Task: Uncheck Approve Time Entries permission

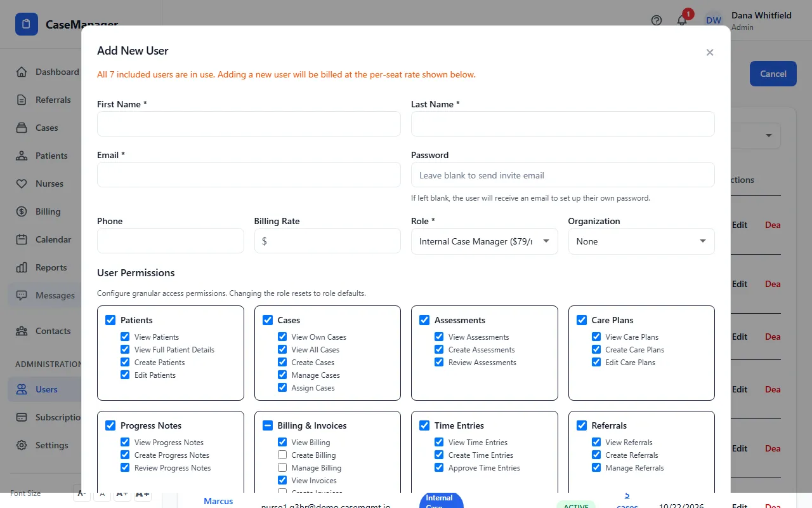Action: (x=439, y=467)
